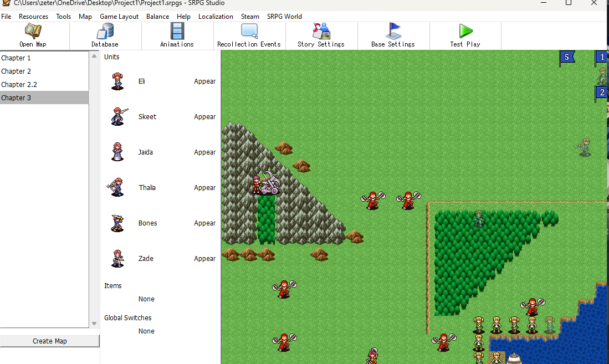Open the Tools menu
609x364 pixels.
point(63,16)
